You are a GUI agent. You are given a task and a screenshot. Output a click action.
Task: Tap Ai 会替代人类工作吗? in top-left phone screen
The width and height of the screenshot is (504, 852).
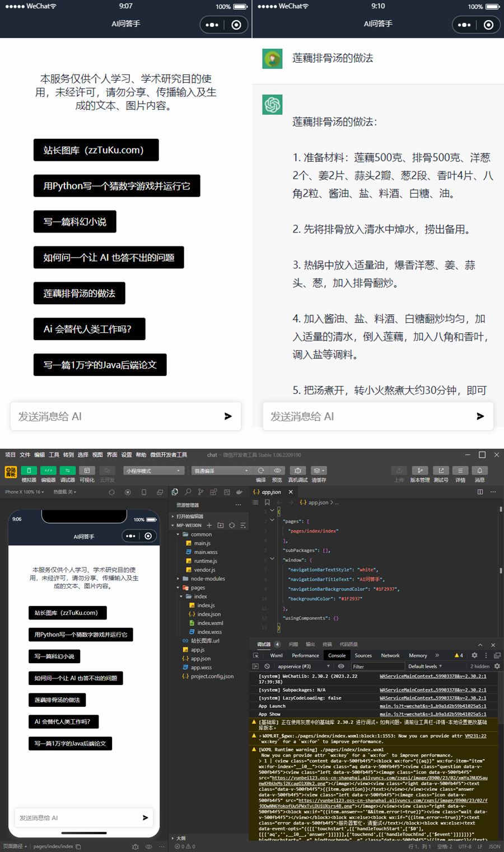[x=90, y=329]
